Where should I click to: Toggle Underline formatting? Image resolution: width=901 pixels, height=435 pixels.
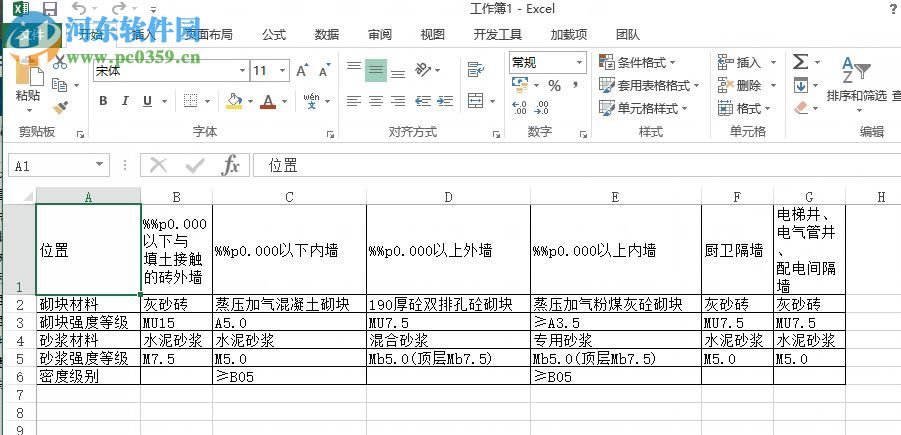pyautogui.click(x=147, y=101)
